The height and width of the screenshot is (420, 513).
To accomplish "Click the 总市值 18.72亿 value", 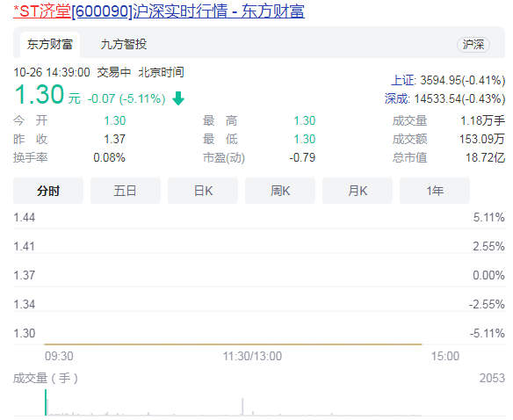I will [485, 158].
